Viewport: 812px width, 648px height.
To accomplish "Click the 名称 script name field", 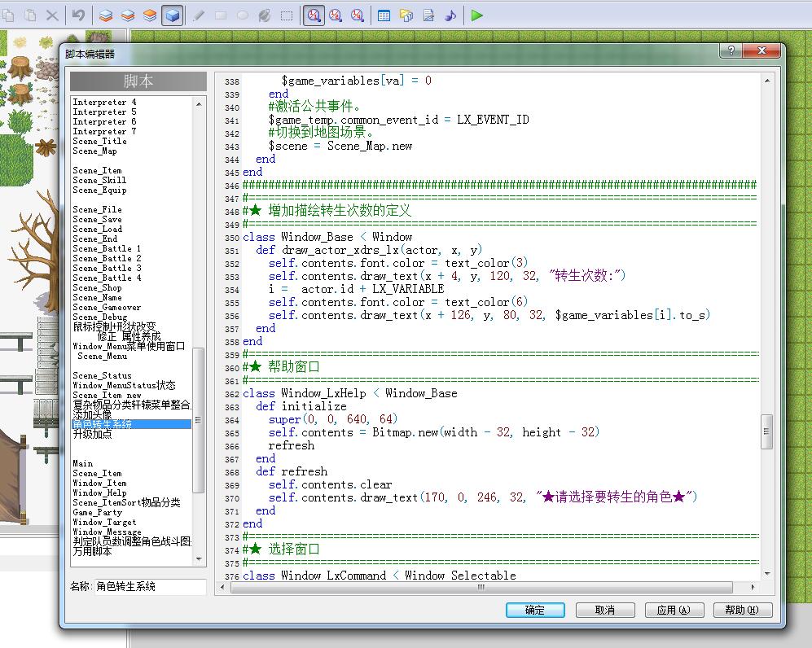I will click(x=150, y=586).
